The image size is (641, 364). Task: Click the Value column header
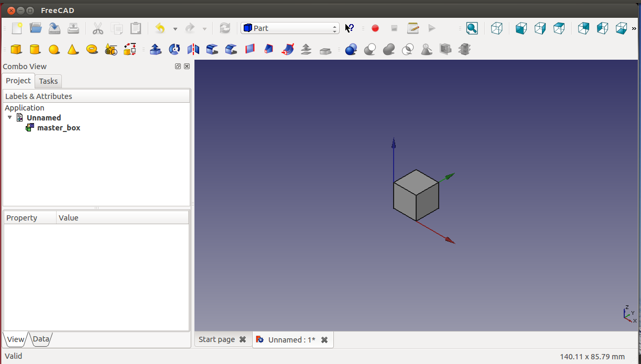coord(69,218)
